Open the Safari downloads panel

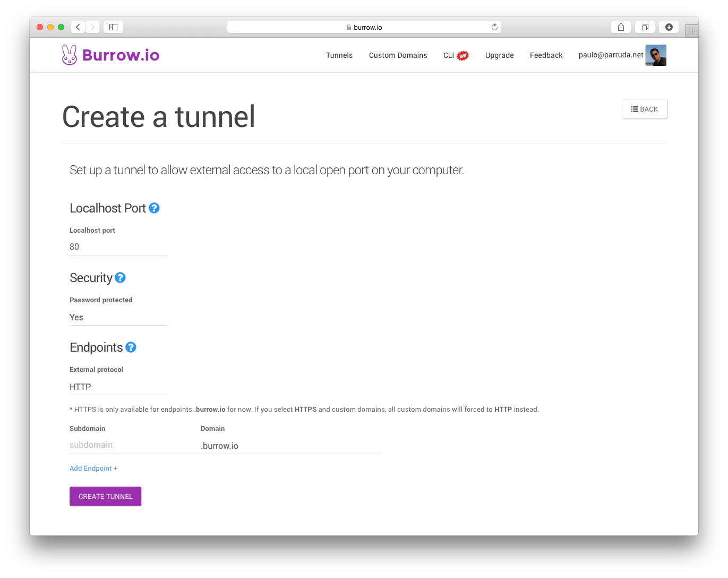669,27
